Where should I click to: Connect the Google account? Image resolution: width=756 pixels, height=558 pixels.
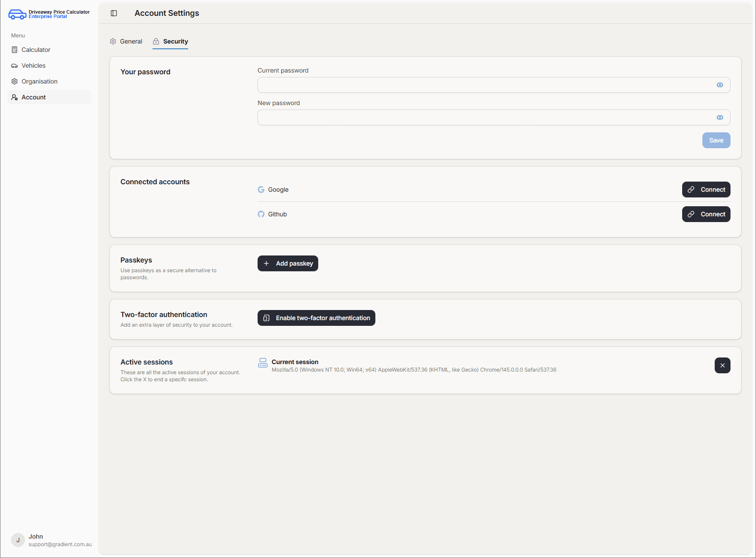click(x=706, y=190)
